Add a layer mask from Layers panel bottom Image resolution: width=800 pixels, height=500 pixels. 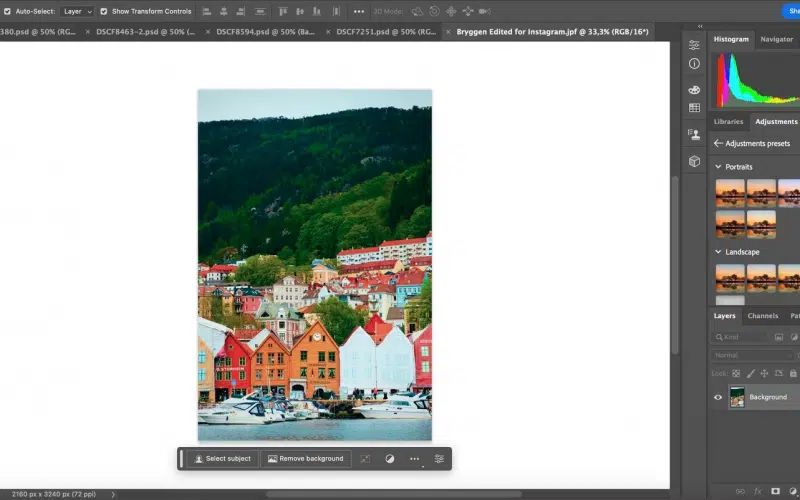pos(776,492)
